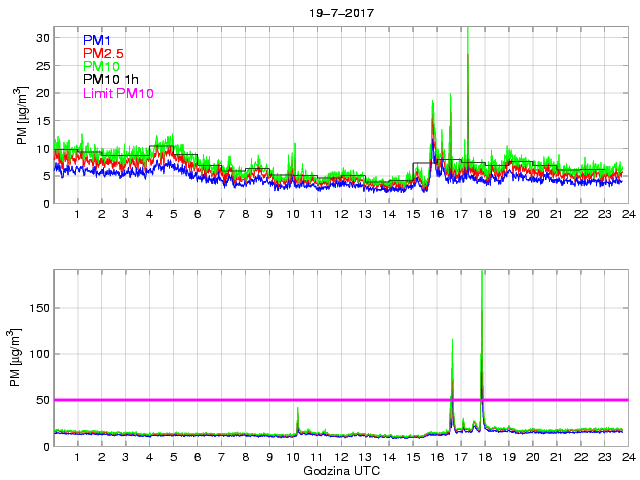This screenshot has height=480, width=640.
Task: Click hour 12 tick on upper x-axis
Action: pos(340,214)
